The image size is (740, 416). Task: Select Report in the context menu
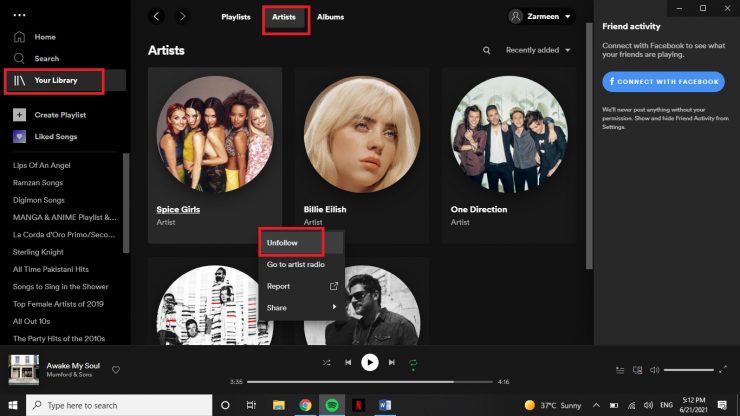[x=301, y=286]
